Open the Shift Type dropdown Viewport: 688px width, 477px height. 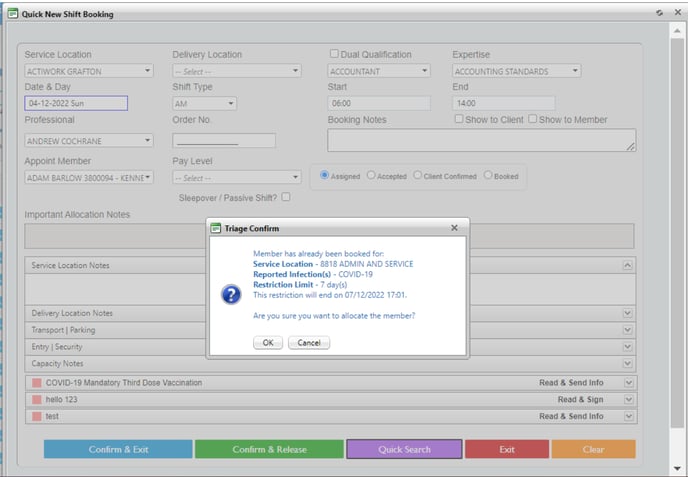click(x=204, y=103)
